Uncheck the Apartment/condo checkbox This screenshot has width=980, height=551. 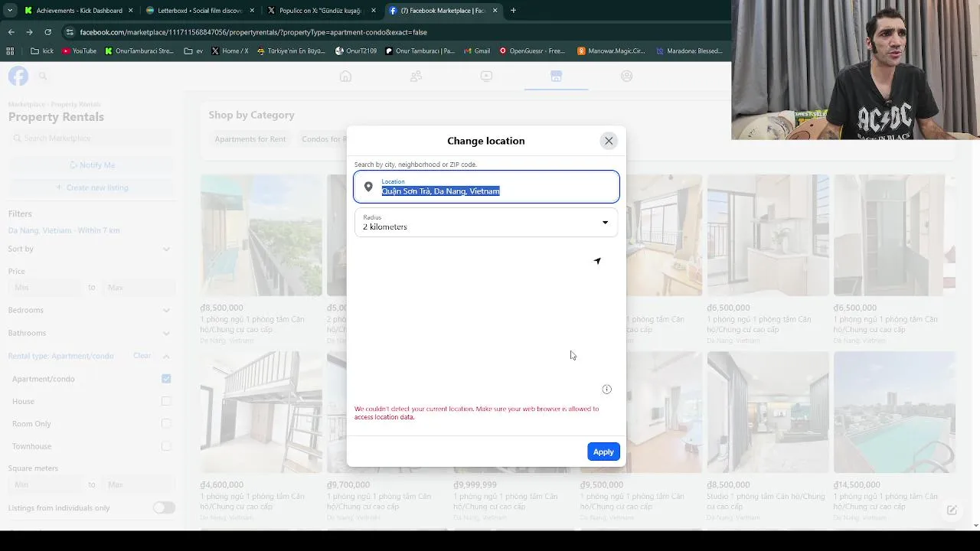(x=166, y=379)
